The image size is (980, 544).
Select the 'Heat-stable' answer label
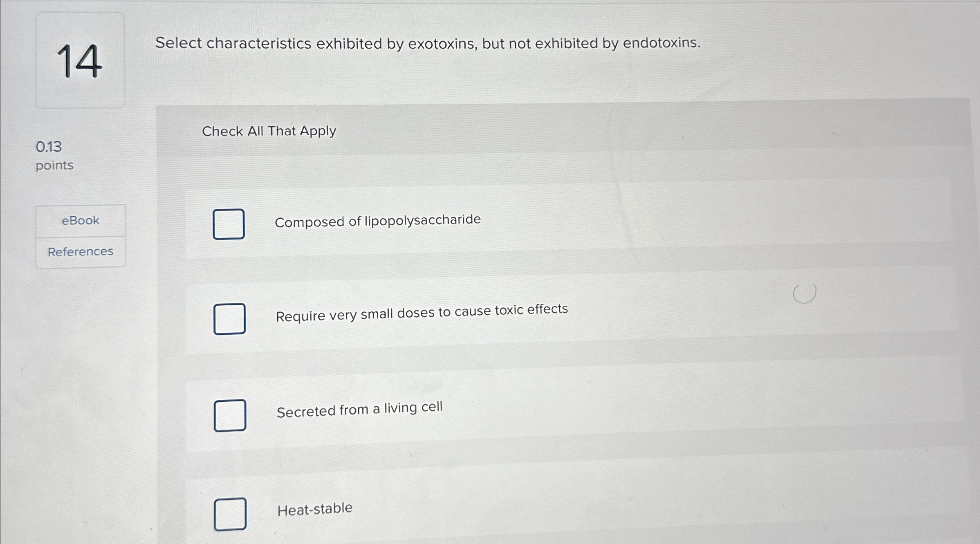point(314,508)
